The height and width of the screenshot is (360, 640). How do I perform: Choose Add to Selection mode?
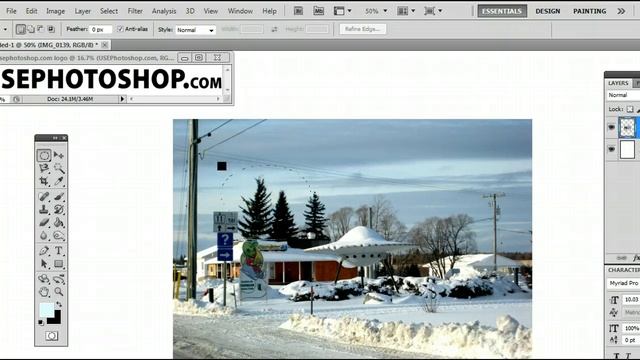31,29
